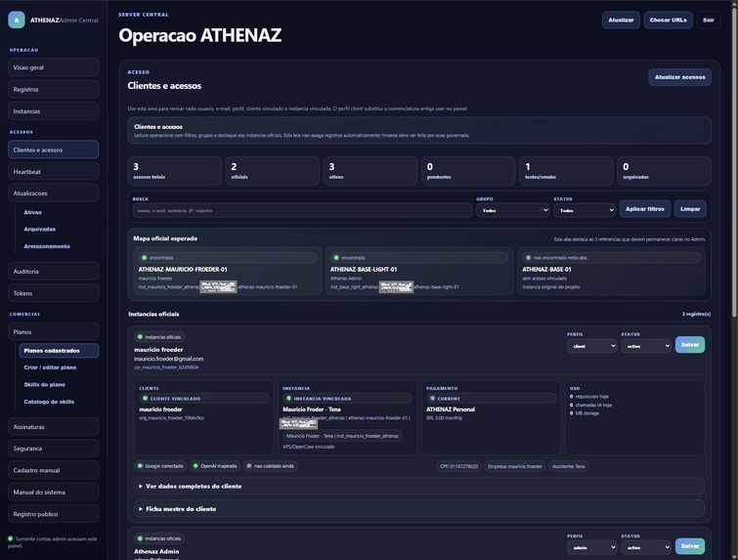Click the oficiais stat card

(x=272, y=171)
